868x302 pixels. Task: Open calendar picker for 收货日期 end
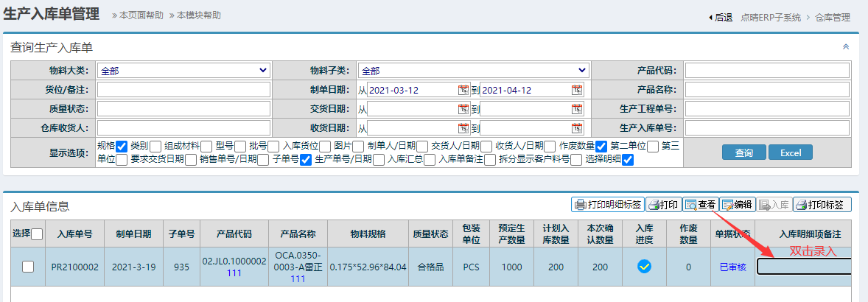coord(576,128)
